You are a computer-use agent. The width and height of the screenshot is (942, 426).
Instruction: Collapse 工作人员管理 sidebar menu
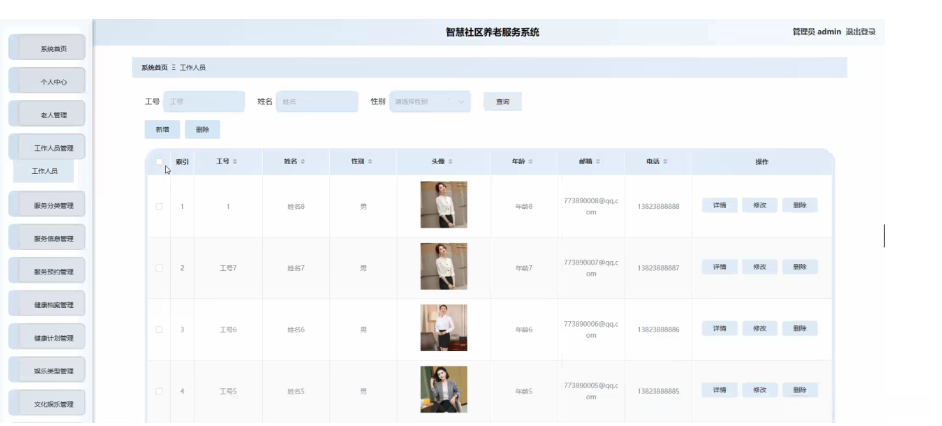(x=47, y=148)
